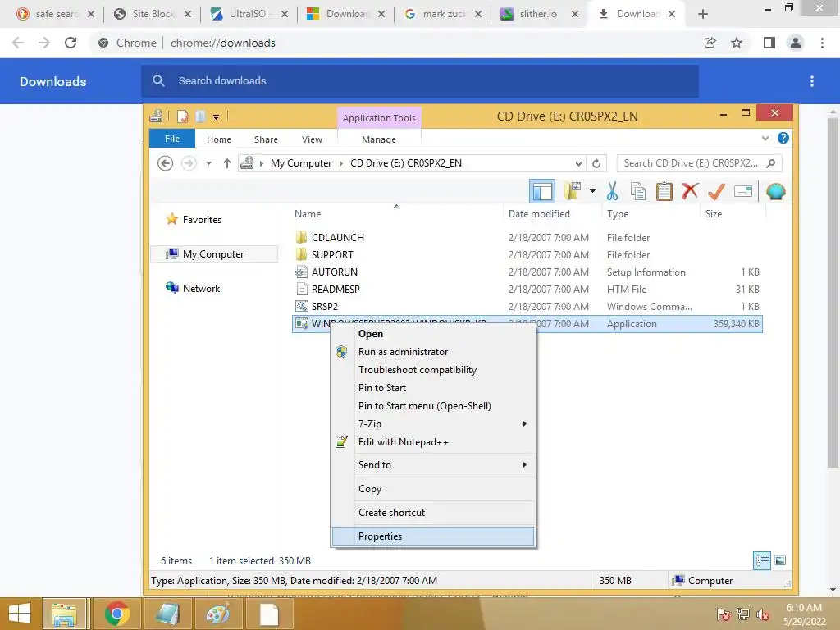Open the View ribbon tab
The width and height of the screenshot is (840, 630).
pyautogui.click(x=312, y=139)
